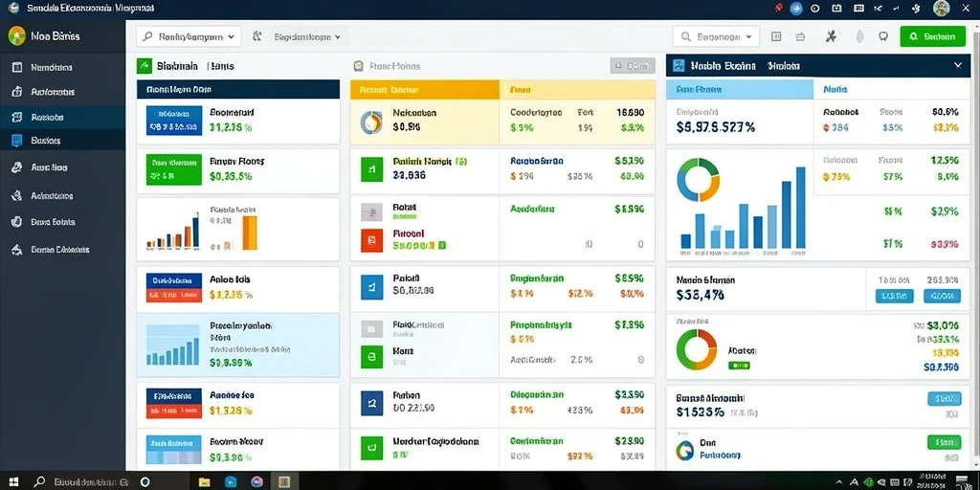Click the red square icon in the center list
Screen dimensions: 980x490
pyautogui.click(x=372, y=240)
